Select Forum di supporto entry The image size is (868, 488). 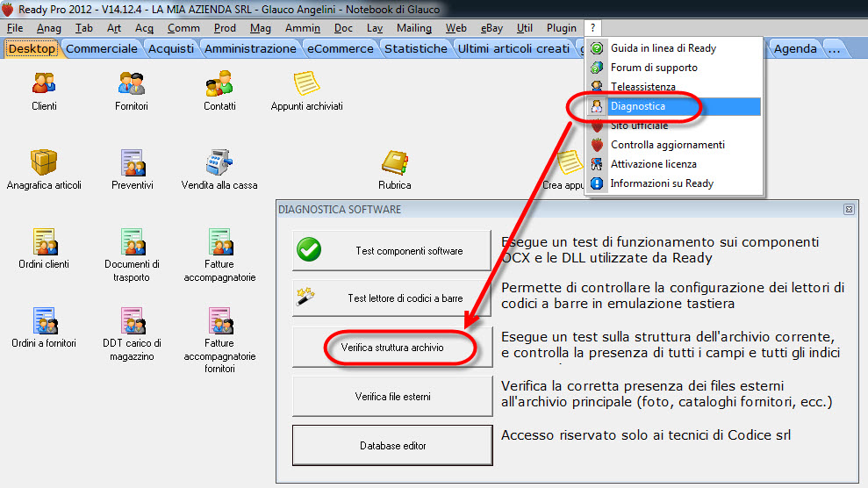[674, 68]
